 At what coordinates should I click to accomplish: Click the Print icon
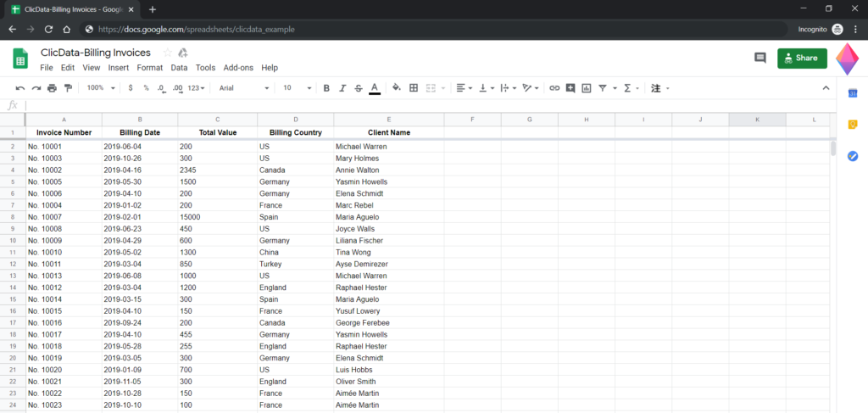tap(53, 87)
